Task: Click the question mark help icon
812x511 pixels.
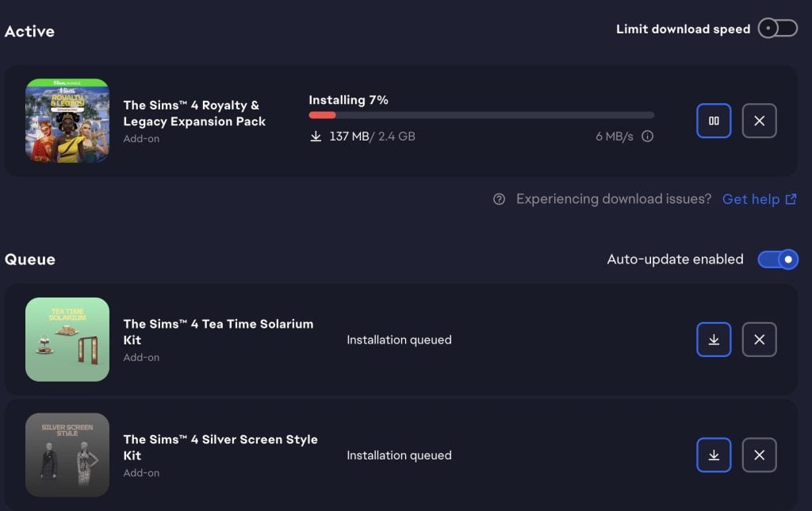Action: pyautogui.click(x=499, y=199)
